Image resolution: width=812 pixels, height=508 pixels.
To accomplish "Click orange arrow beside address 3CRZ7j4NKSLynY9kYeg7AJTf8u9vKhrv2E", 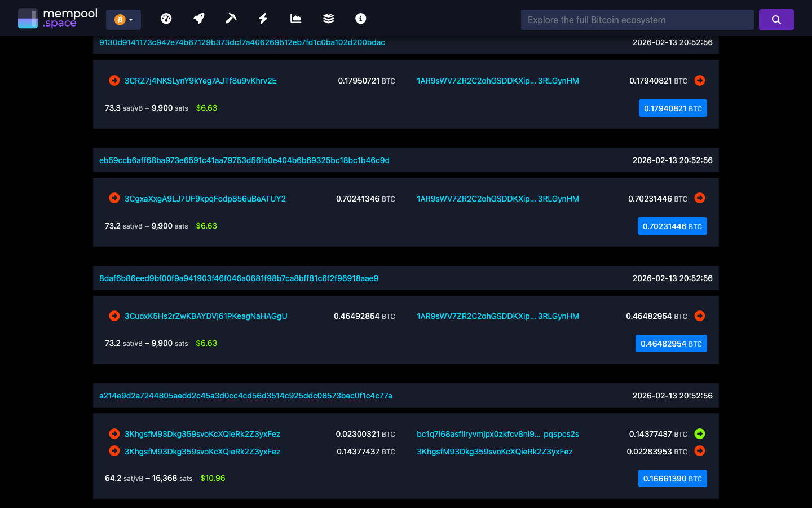I will (114, 80).
